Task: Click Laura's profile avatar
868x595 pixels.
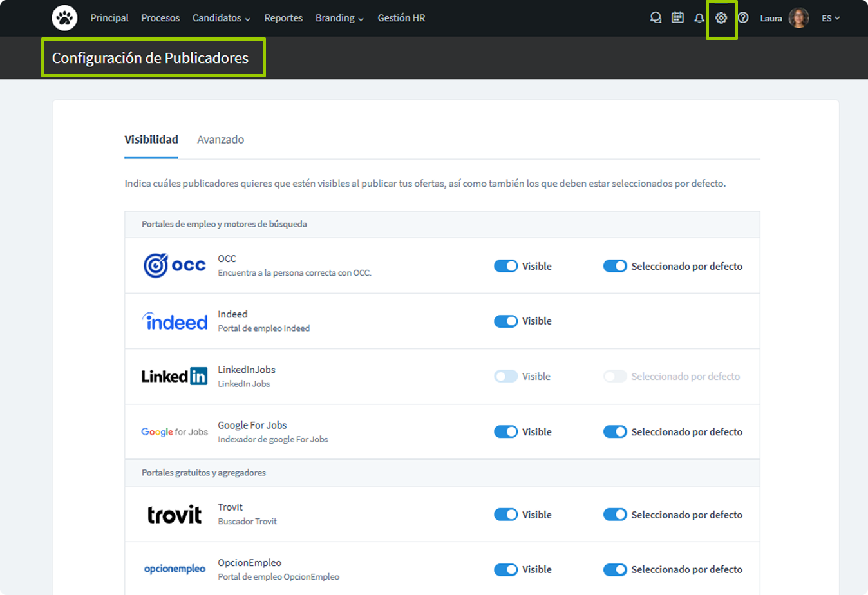Action: click(798, 18)
